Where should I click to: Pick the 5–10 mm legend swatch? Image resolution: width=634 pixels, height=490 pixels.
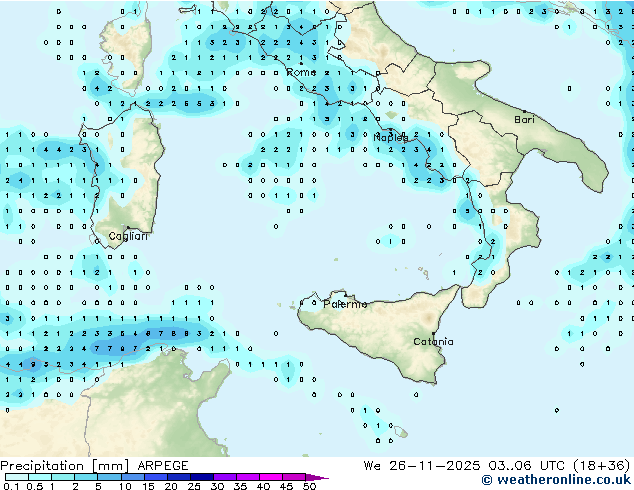109,477
